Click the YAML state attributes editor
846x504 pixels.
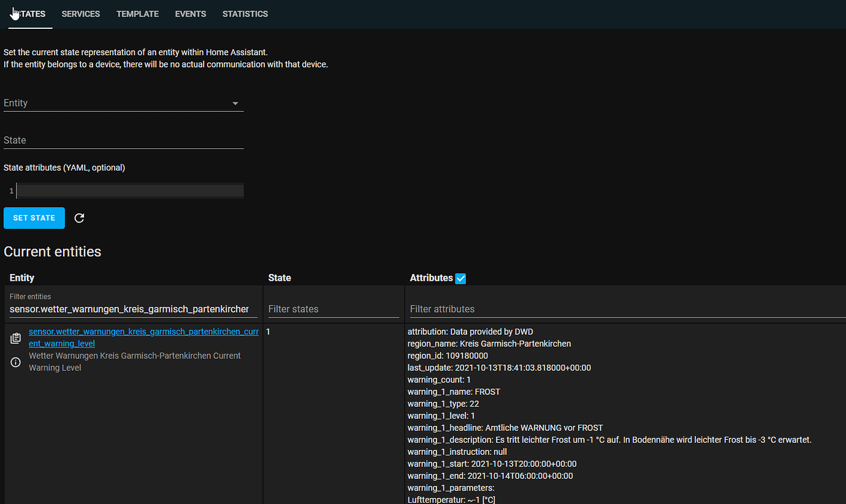click(129, 190)
